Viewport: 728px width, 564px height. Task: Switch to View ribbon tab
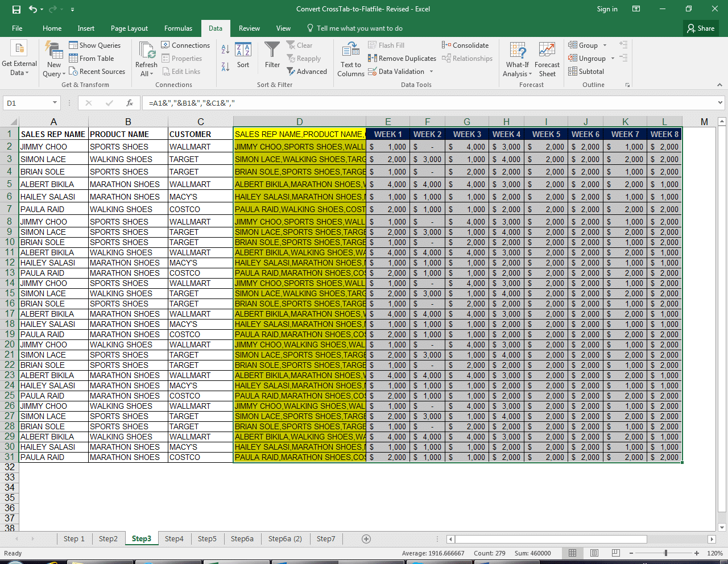283,28
